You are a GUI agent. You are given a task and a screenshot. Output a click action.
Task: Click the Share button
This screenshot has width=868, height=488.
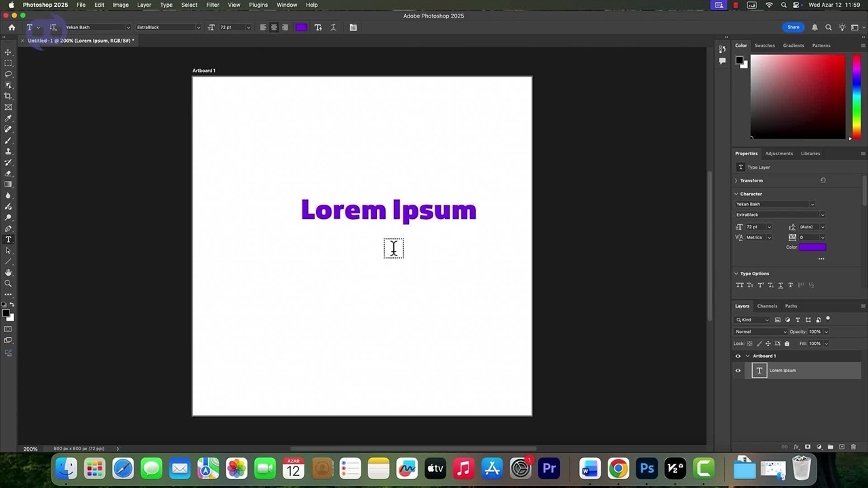point(793,27)
